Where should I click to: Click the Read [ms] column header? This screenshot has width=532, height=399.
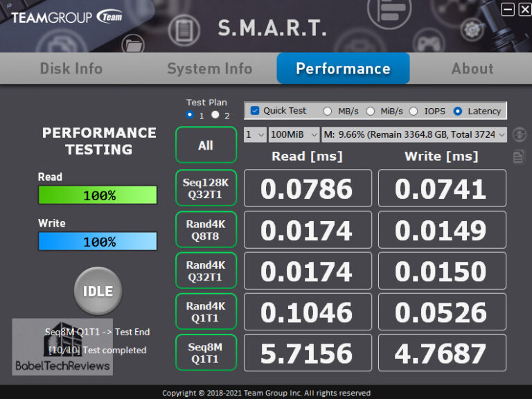click(307, 157)
